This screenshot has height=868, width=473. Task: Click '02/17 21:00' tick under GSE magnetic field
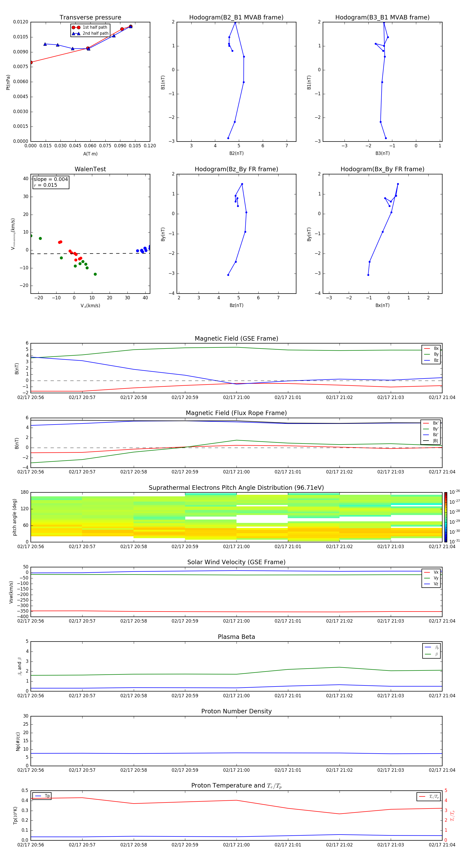point(236,398)
